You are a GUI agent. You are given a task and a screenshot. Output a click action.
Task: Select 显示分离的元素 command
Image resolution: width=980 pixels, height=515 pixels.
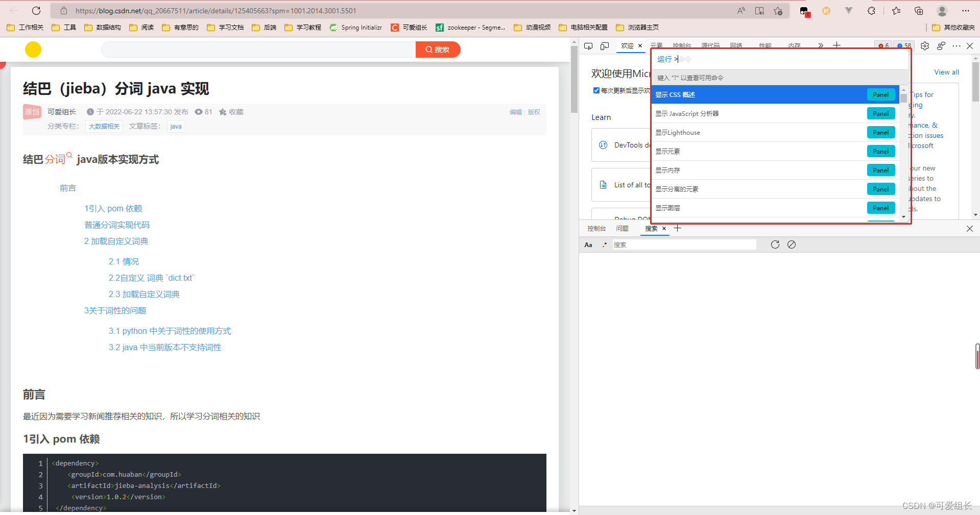775,189
